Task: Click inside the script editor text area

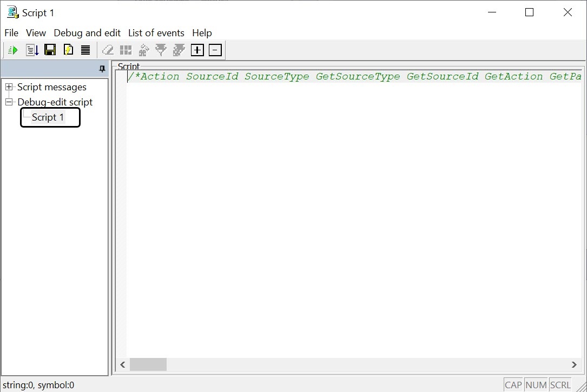Action: coord(352,216)
